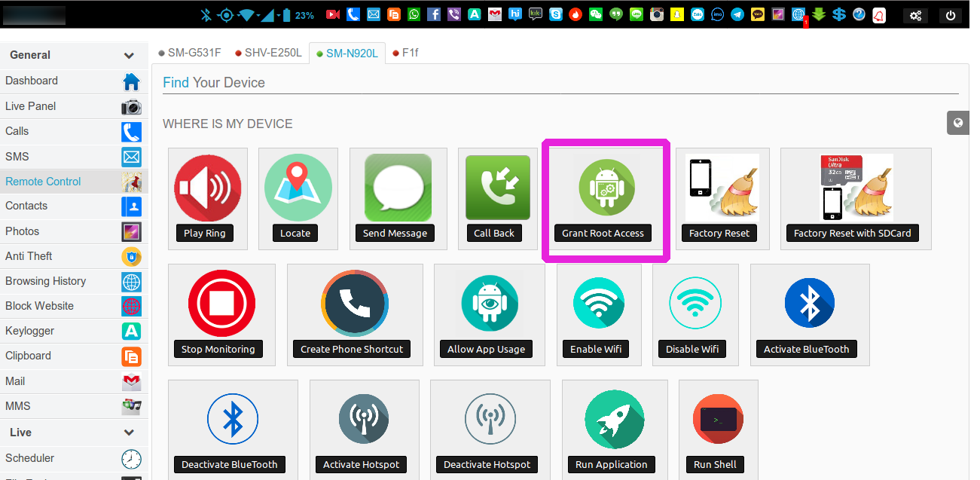The height and width of the screenshot is (480, 980).
Task: Click the power icon in top-right corner
Action: coord(951,15)
